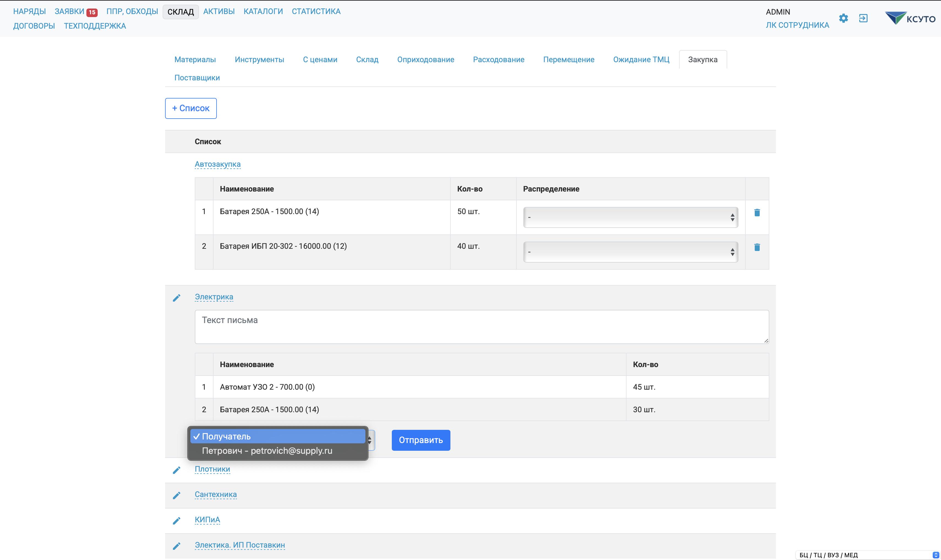
Task: Edit Сантехника list with pencil icon
Action: (x=177, y=495)
